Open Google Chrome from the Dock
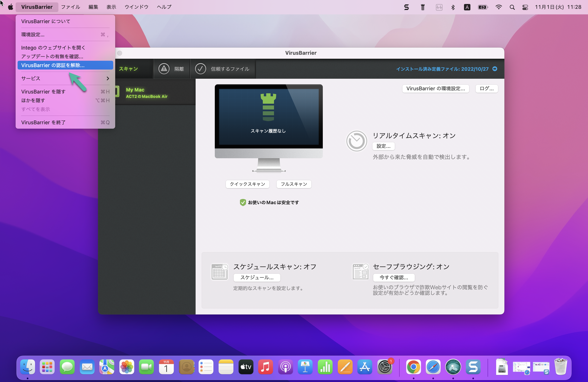This screenshot has width=588, height=382. pos(413,367)
